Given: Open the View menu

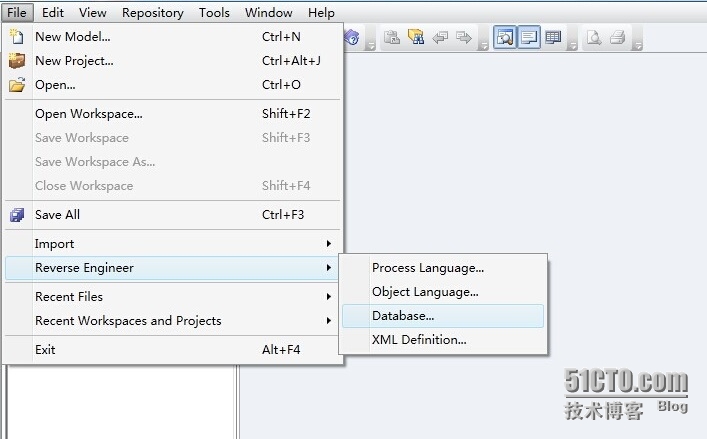Looking at the screenshot, I should point(92,13).
